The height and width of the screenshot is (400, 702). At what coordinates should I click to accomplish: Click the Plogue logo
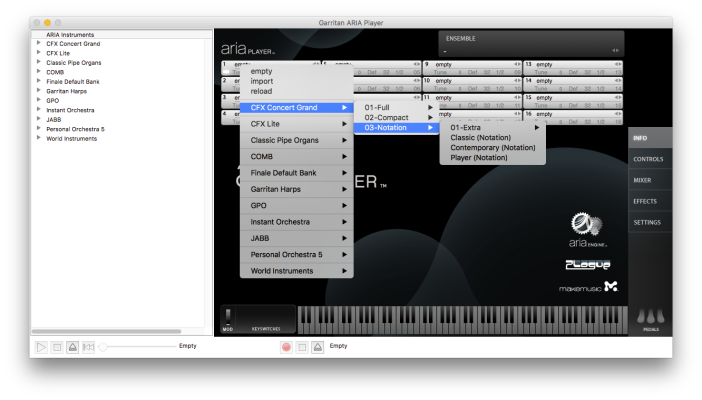(x=587, y=265)
